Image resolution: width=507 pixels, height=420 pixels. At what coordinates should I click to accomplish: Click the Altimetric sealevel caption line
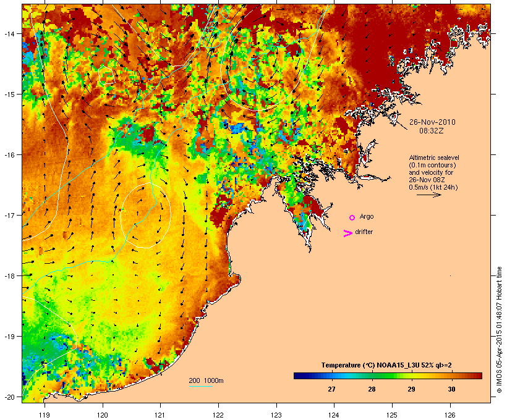point(434,157)
